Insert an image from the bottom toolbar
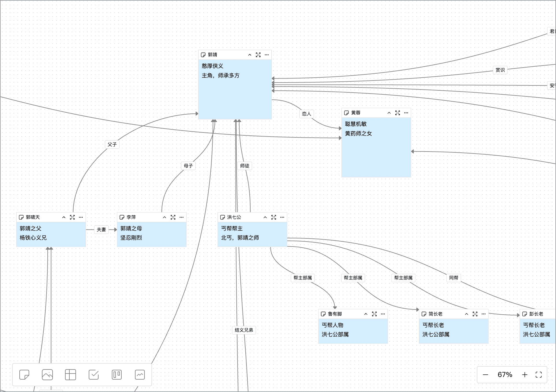This screenshot has width=556, height=392. click(x=47, y=375)
